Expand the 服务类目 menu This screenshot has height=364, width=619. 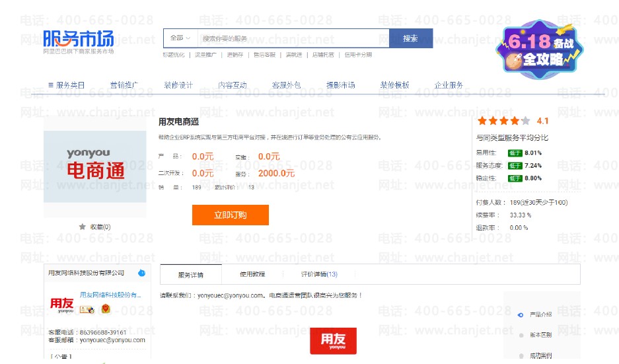pos(66,85)
